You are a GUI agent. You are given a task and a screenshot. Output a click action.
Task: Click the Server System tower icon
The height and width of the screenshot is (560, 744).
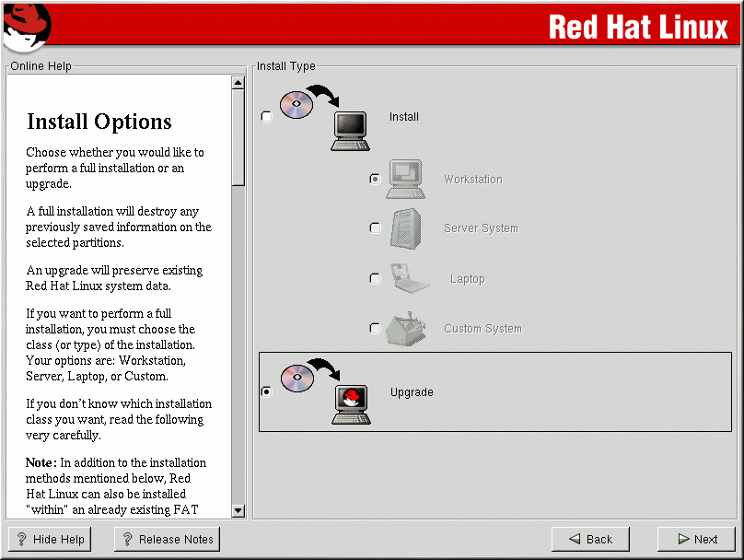click(406, 228)
